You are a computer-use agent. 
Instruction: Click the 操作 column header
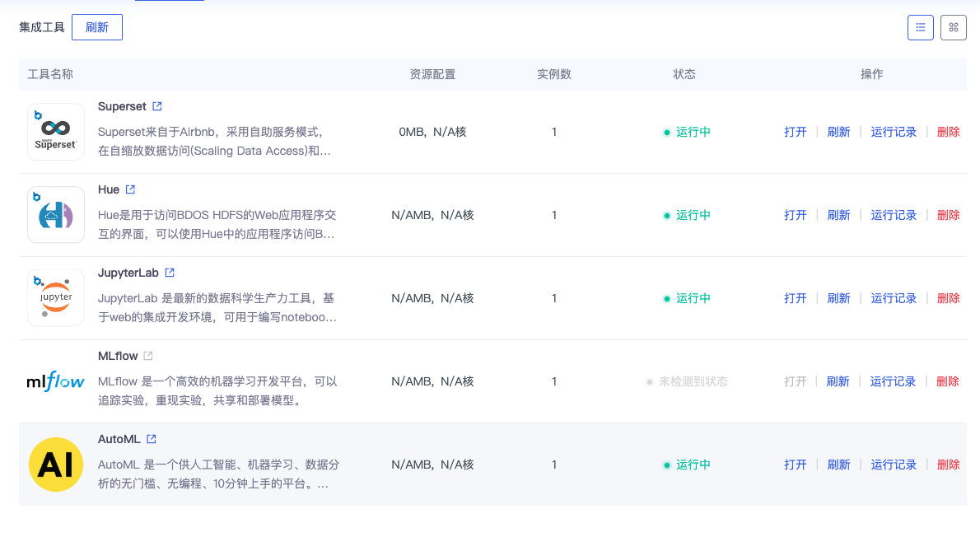872,74
